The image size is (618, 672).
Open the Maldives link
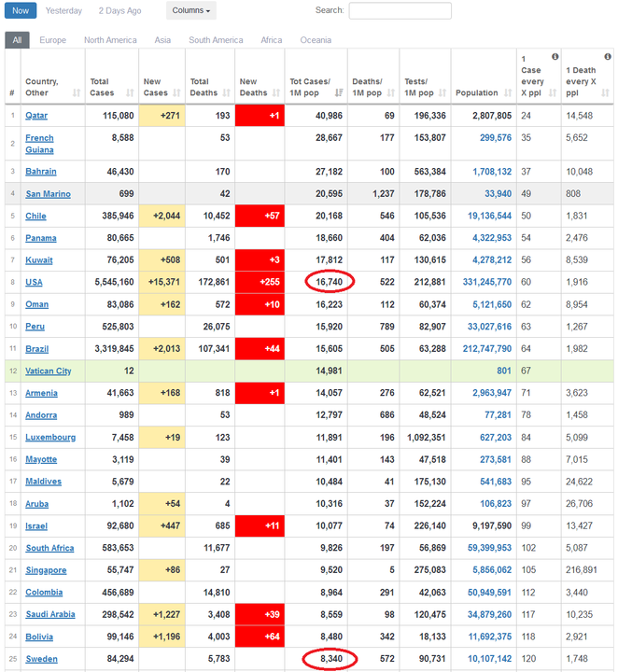coord(43,482)
